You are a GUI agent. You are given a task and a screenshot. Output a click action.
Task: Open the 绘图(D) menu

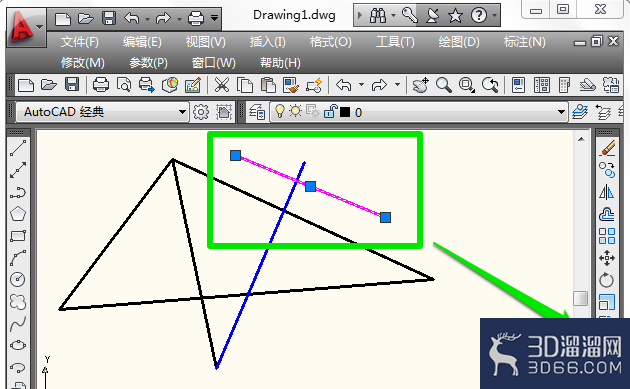[459, 42]
